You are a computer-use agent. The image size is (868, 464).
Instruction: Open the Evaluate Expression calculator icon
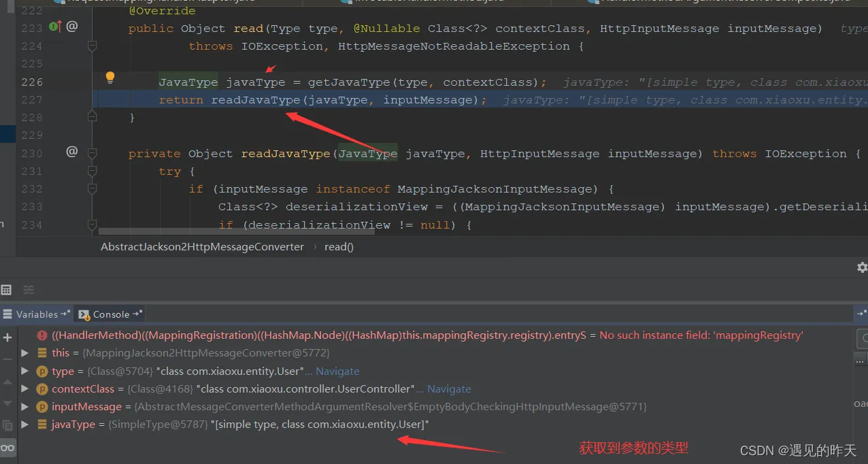tap(6, 290)
